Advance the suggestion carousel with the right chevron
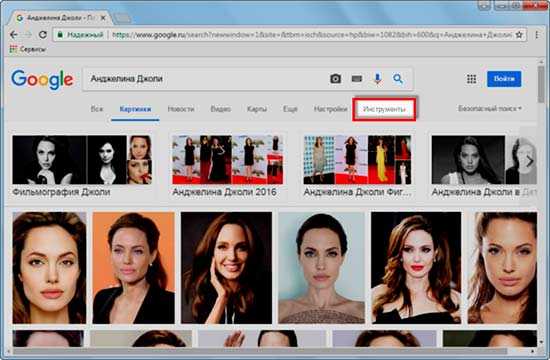 coord(529,161)
